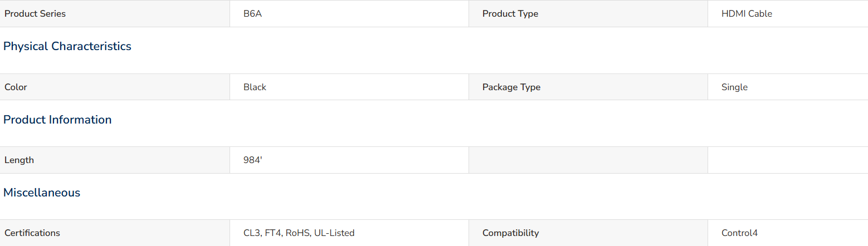Screen dimensions: 868x246
Task: Click the Miscellaneous section heading
Action: 42,193
